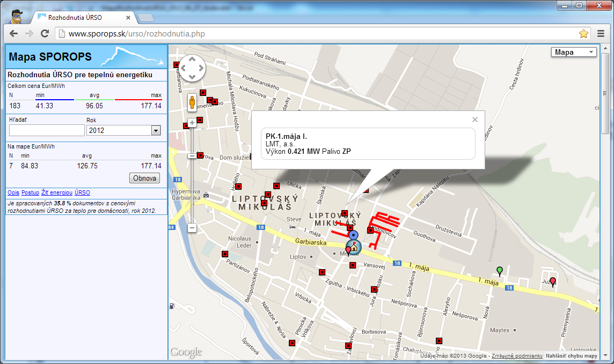614x364 pixels.
Task: Click the avg value 126.75 Na mape
Action: [x=87, y=166]
